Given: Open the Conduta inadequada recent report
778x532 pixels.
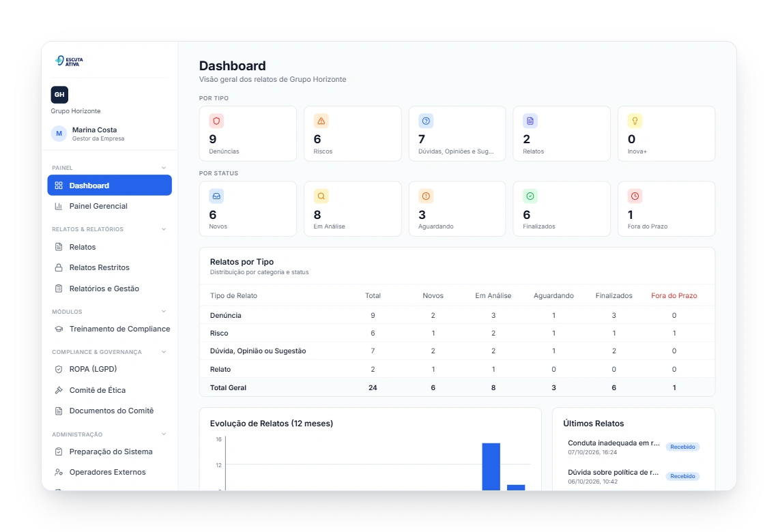Looking at the screenshot, I should coord(633,447).
